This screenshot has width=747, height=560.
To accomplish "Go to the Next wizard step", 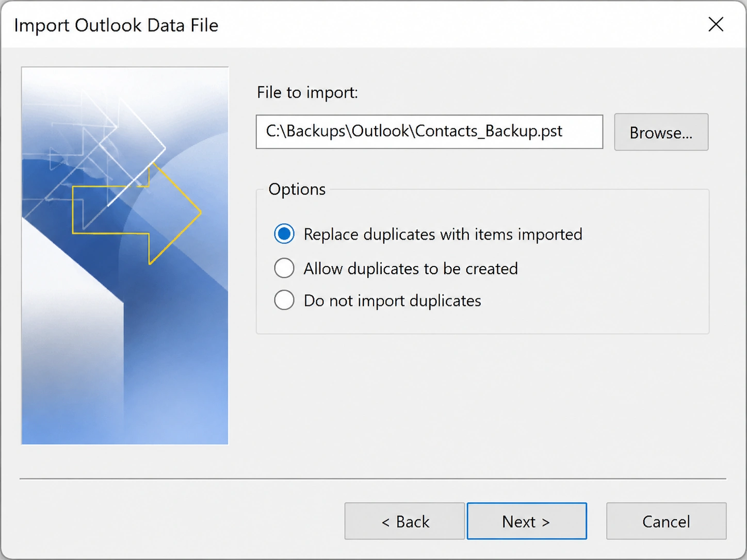I will (x=527, y=521).
